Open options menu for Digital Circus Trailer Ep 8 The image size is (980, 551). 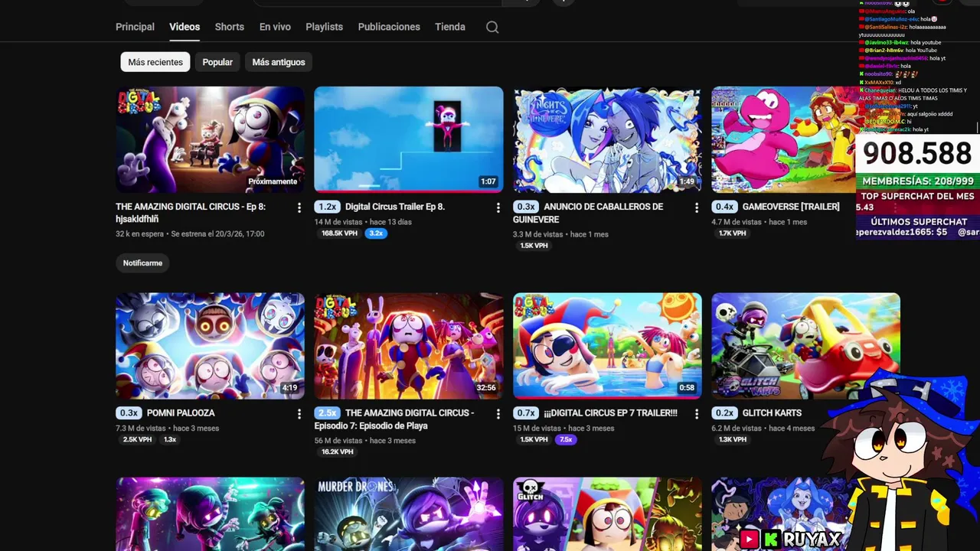pyautogui.click(x=498, y=207)
